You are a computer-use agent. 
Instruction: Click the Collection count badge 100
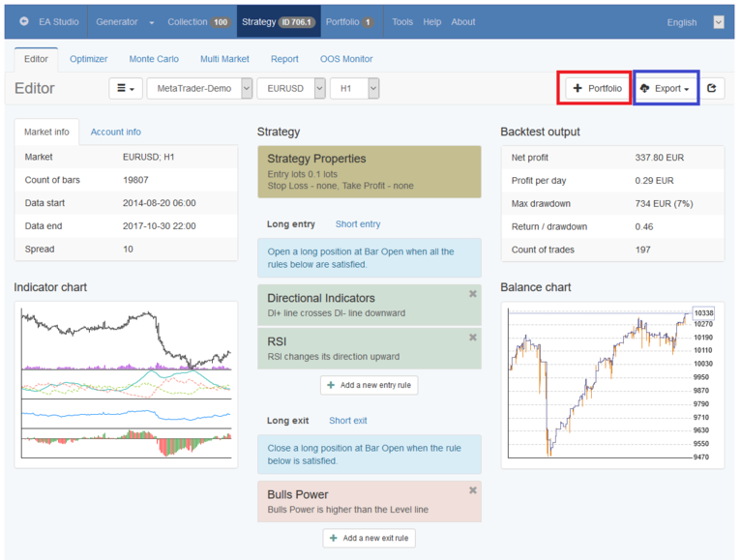221,22
